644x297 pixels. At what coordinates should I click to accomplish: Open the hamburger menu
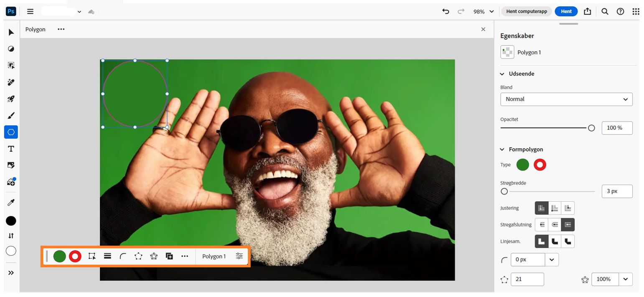30,11
